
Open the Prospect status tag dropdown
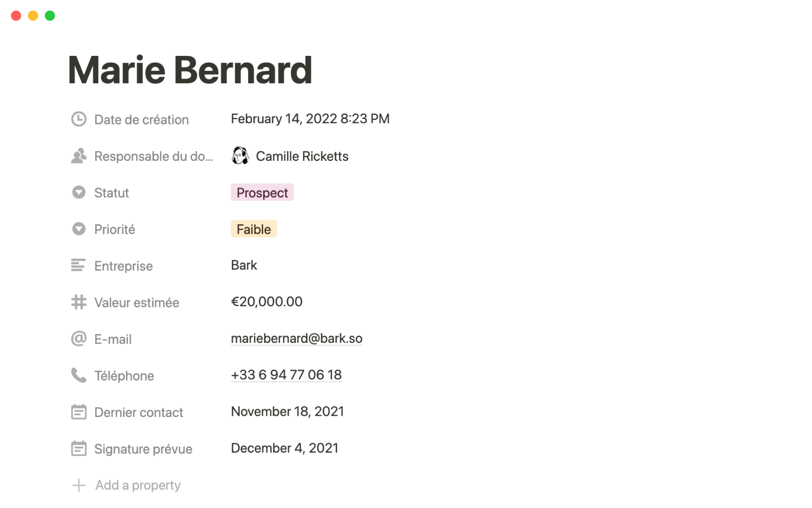[x=262, y=193]
